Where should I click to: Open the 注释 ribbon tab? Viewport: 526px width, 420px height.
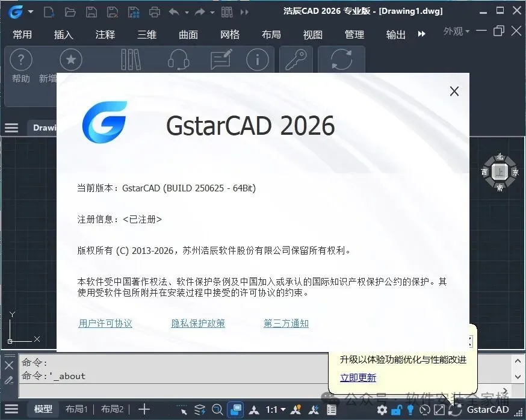pos(105,34)
